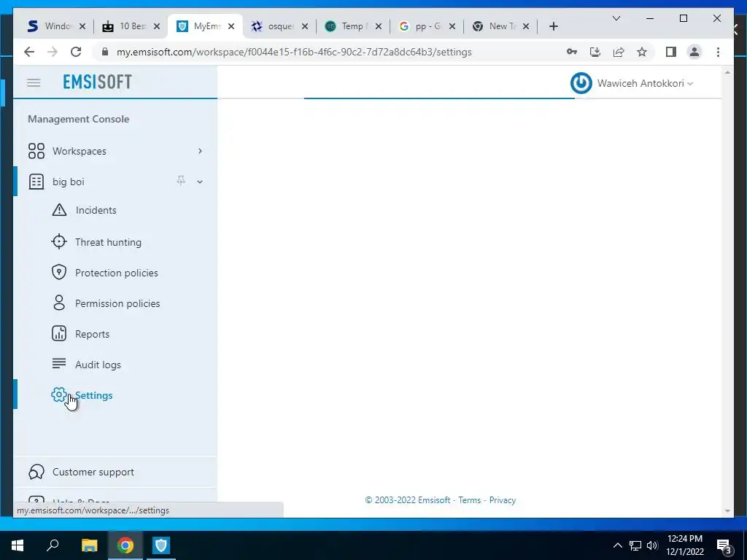Viewport: 747px width, 560px height.
Task: Open Reports chart icon
Action: (59, 333)
